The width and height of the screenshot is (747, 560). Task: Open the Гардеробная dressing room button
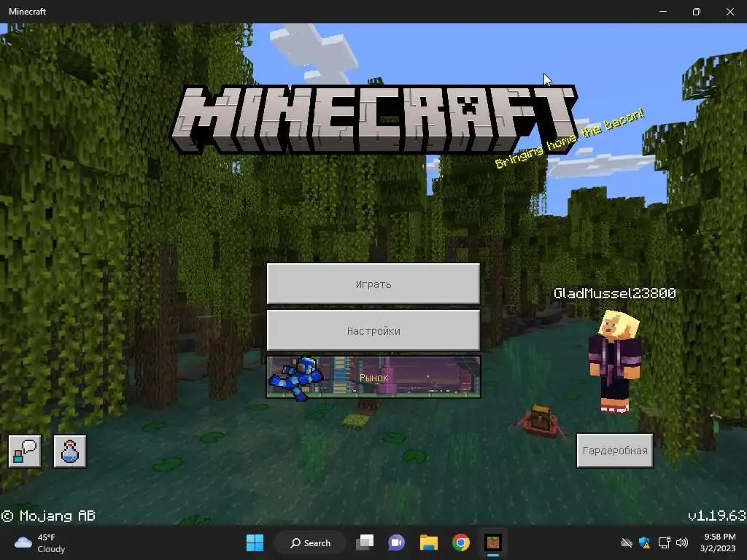point(614,451)
